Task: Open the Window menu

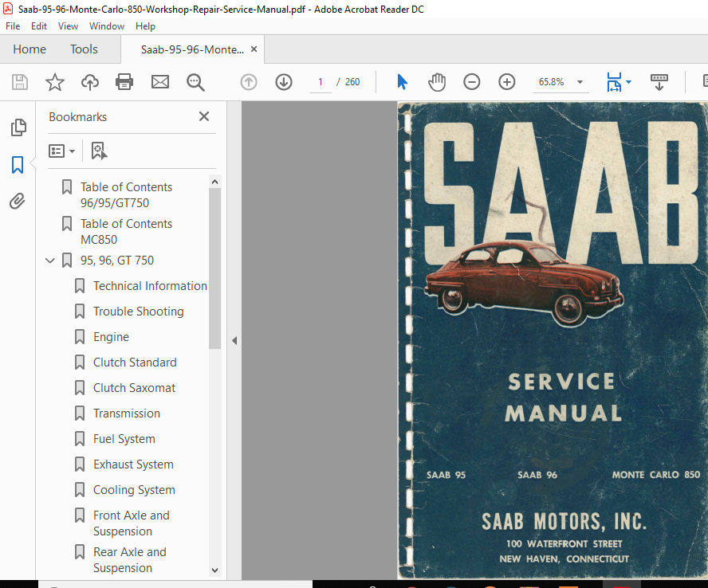Action: coord(107,26)
